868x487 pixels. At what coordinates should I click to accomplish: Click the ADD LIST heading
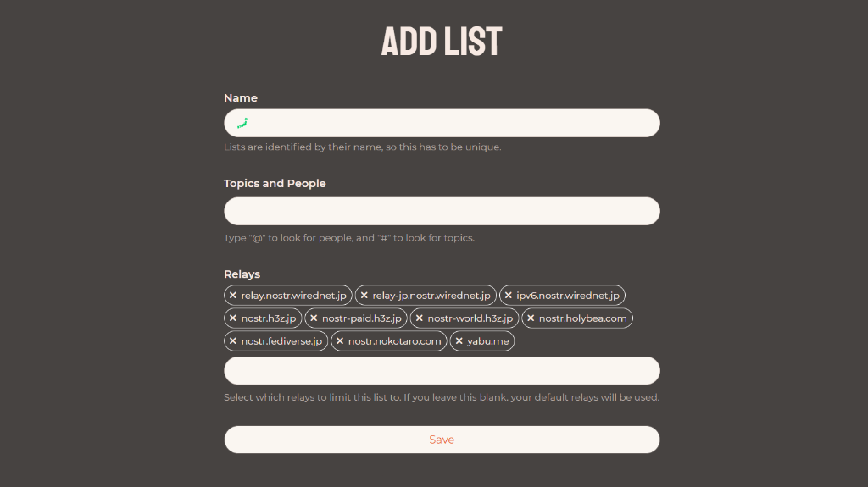[442, 41]
